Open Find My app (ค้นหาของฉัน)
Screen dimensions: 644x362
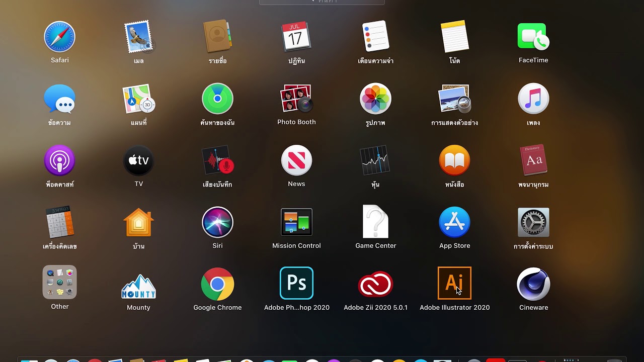[x=217, y=99]
